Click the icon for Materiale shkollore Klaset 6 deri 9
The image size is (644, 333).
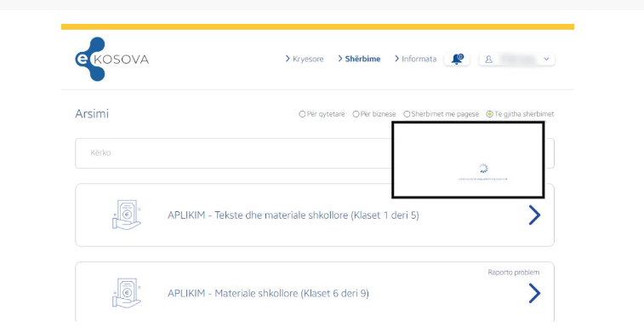coord(127,293)
